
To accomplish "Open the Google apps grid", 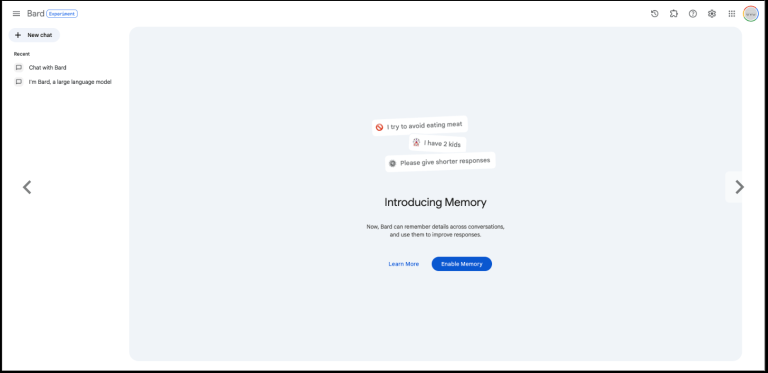I will tap(731, 14).
